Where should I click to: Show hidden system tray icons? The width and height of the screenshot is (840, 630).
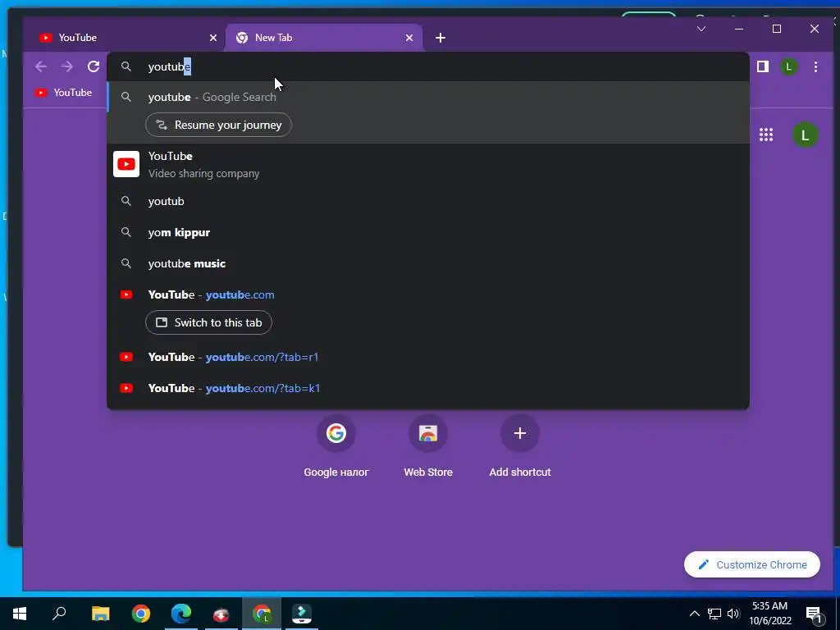coord(694,614)
